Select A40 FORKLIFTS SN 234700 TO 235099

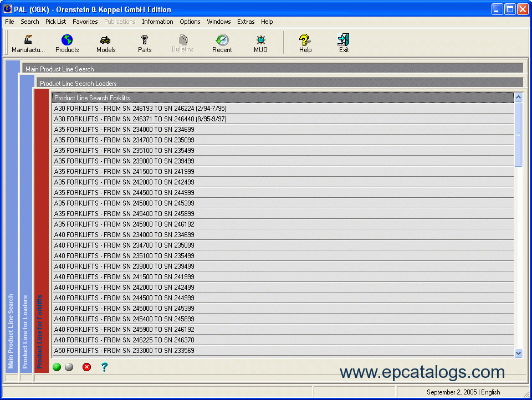click(x=283, y=245)
